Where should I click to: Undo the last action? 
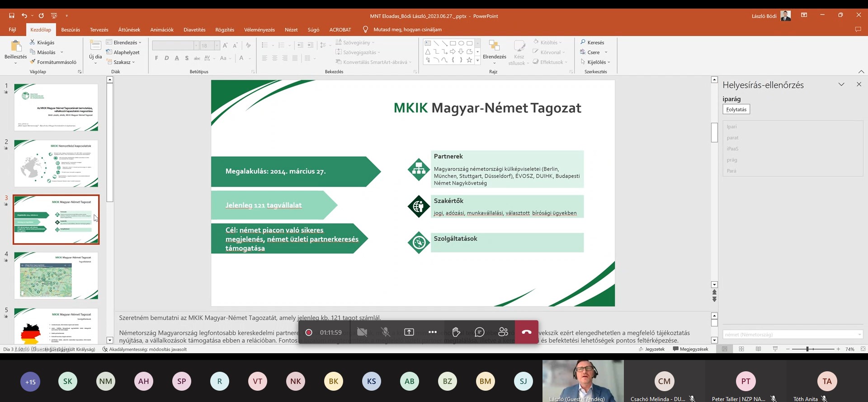tap(24, 15)
